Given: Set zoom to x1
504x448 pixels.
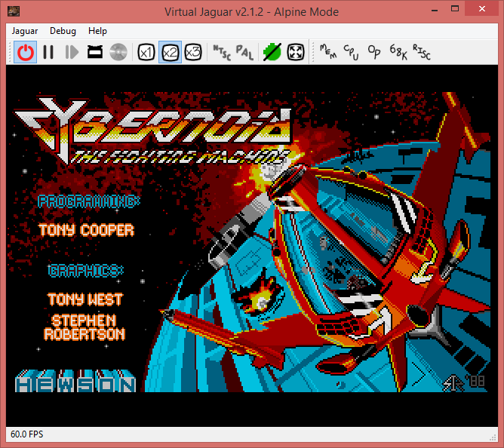Looking at the screenshot, I should (x=146, y=52).
